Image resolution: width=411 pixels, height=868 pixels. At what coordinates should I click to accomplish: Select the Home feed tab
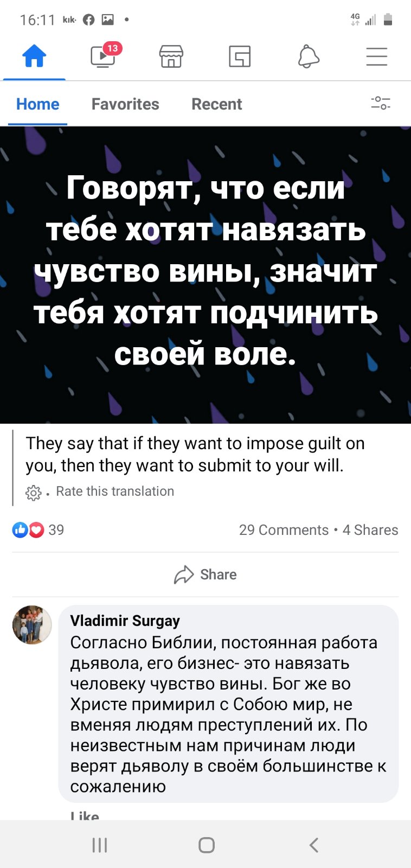(x=37, y=104)
